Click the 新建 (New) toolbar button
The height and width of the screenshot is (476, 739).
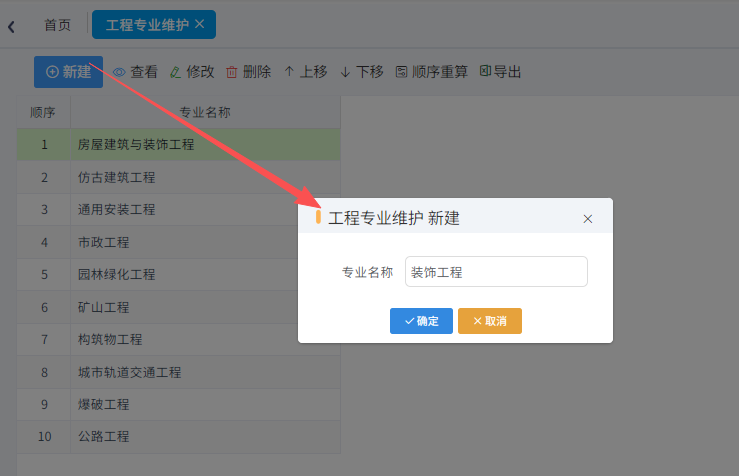pyautogui.click(x=68, y=72)
